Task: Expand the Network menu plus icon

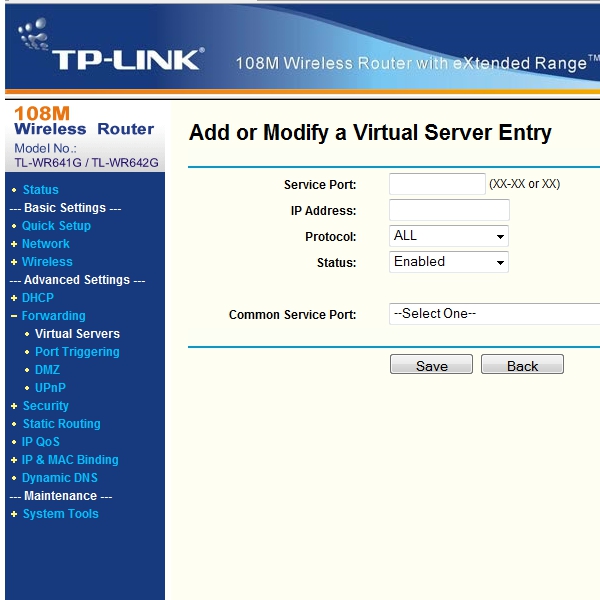Action: pos(14,244)
